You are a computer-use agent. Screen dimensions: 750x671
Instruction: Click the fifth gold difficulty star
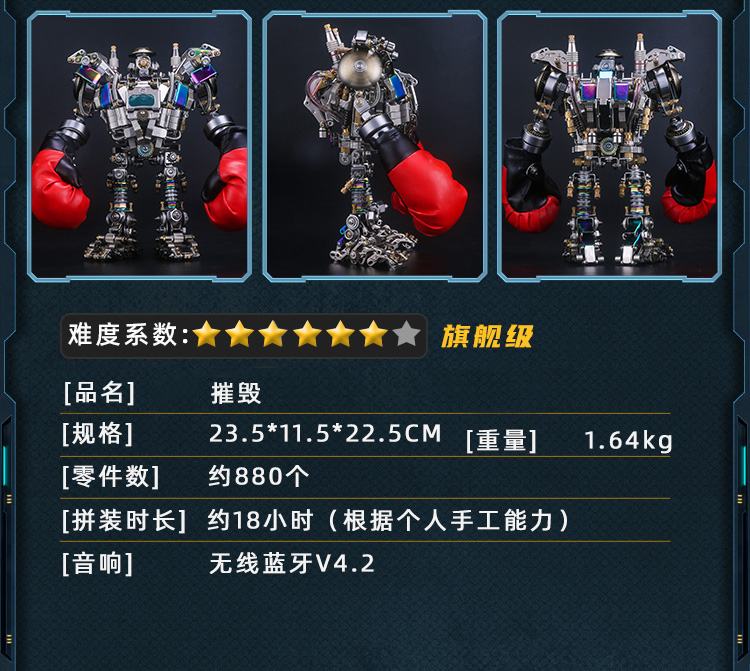pos(340,334)
